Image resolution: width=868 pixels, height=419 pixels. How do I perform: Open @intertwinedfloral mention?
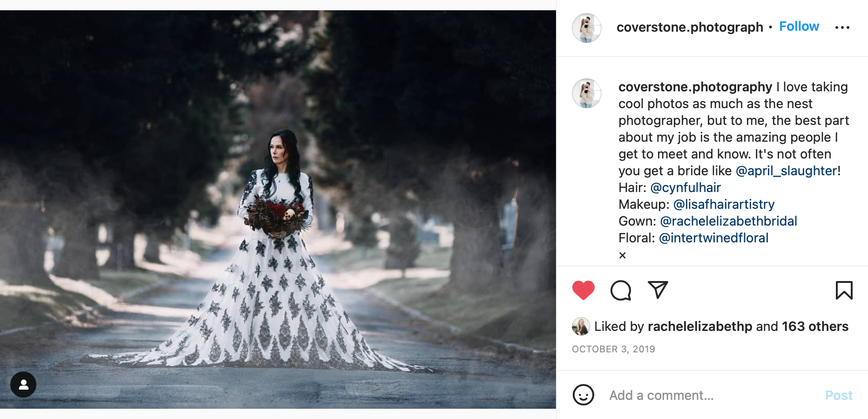[x=714, y=238]
